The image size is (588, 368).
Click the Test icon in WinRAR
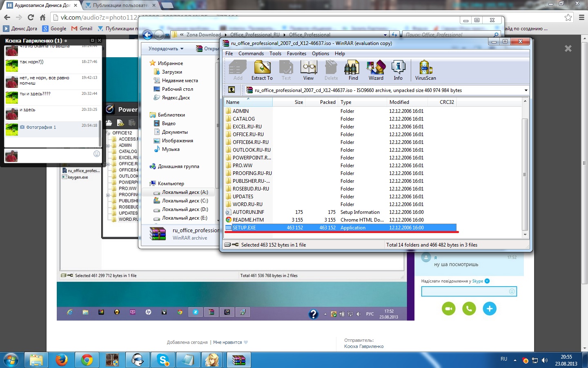pyautogui.click(x=286, y=70)
